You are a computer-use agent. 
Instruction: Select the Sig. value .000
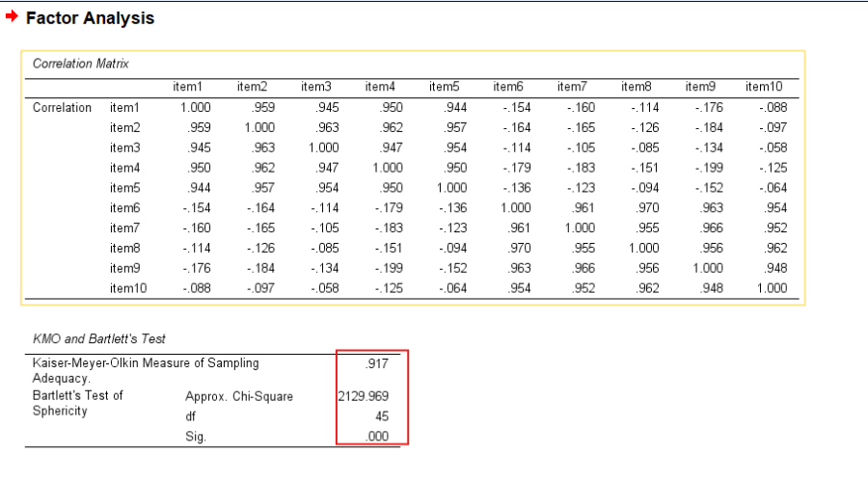[x=377, y=437]
